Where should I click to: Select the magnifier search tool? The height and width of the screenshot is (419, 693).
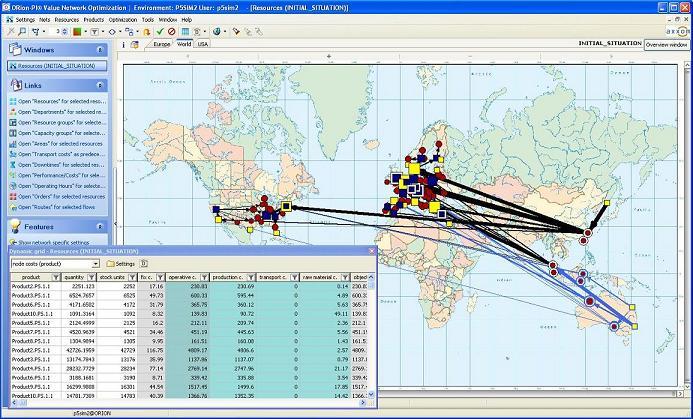[22, 31]
